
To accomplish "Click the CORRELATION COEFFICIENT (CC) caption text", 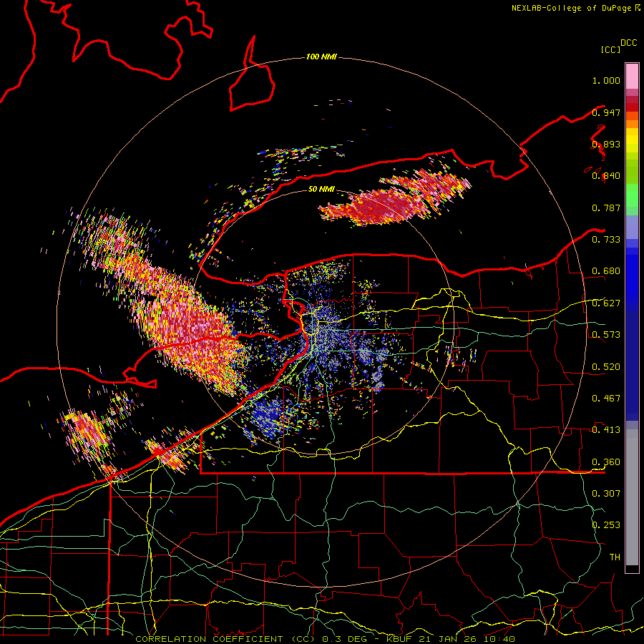I will pos(225,639).
